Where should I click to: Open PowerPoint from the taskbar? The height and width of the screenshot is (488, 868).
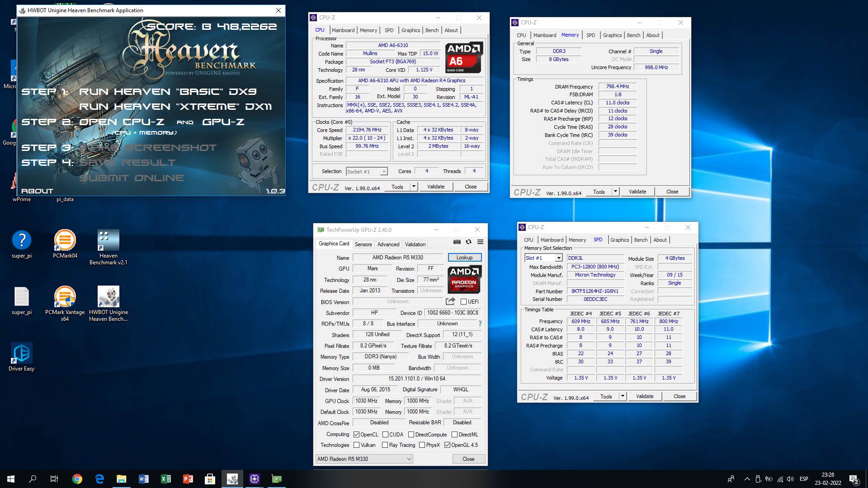click(188, 479)
